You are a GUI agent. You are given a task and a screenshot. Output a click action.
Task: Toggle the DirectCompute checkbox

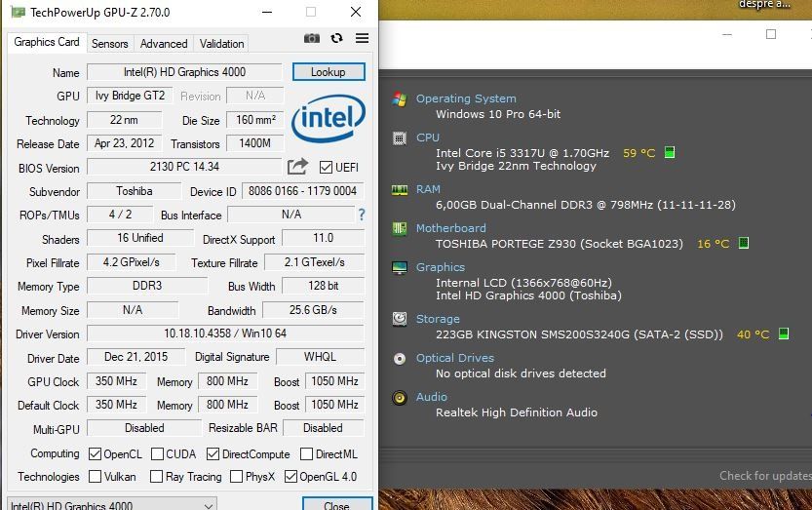click(x=213, y=454)
